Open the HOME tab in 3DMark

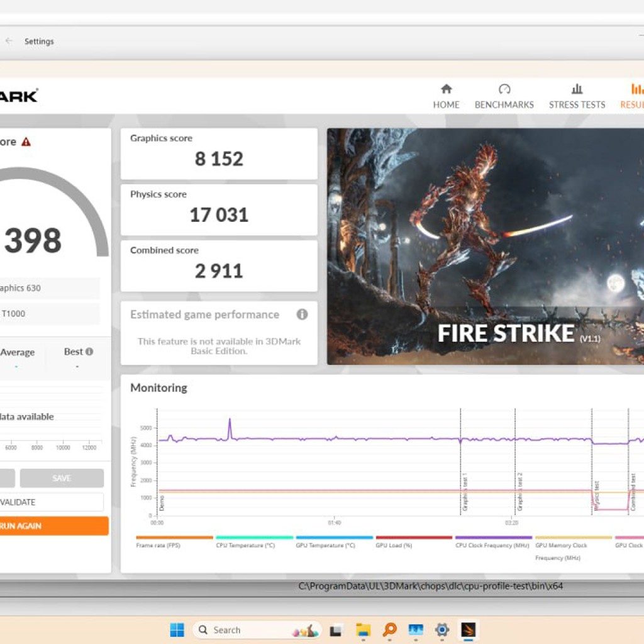click(446, 96)
